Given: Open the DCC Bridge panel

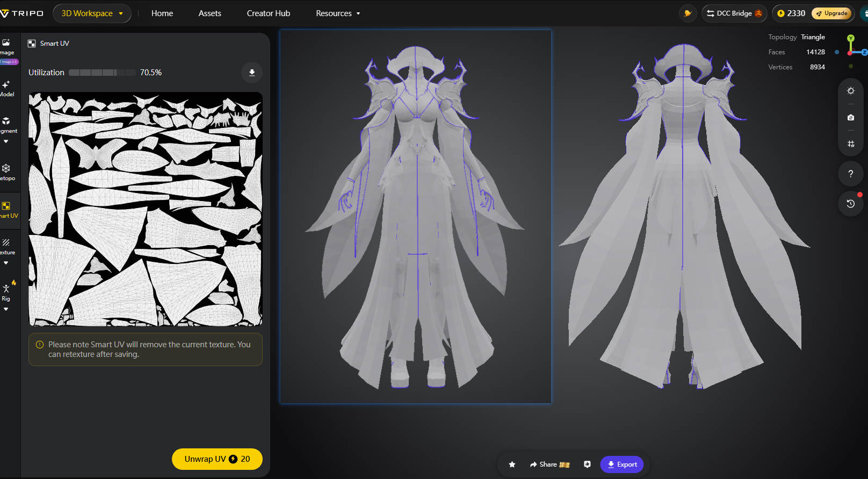Looking at the screenshot, I should point(734,13).
